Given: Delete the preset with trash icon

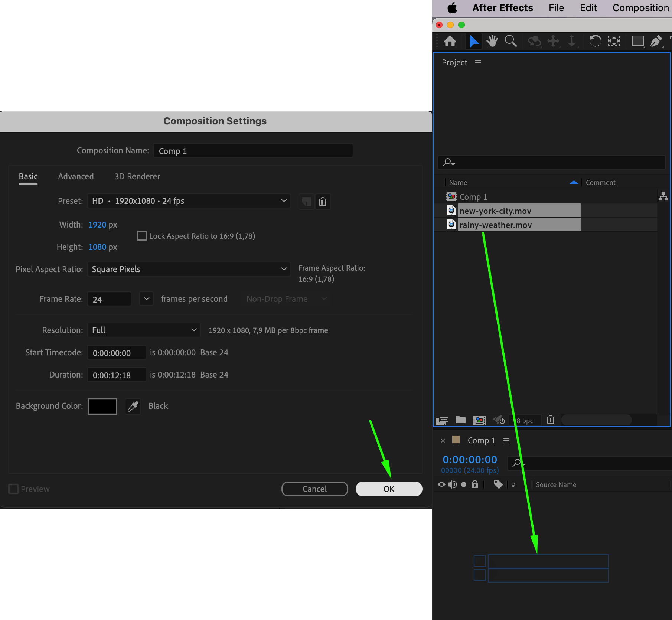Looking at the screenshot, I should (323, 201).
